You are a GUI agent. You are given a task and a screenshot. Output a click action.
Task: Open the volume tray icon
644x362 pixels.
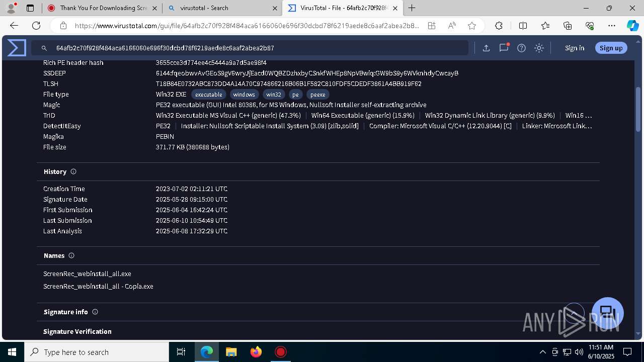click(x=579, y=352)
